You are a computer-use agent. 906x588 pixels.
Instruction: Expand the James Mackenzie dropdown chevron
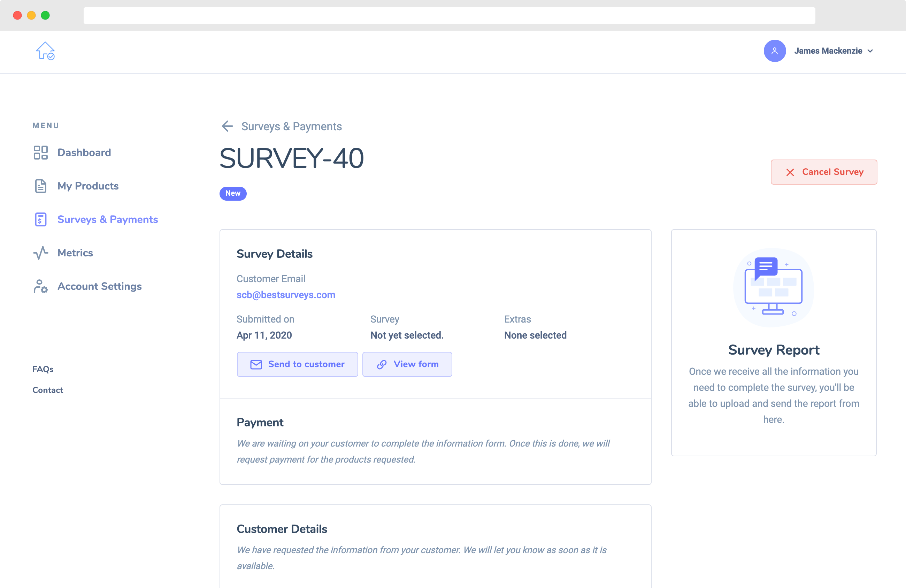[x=870, y=51]
